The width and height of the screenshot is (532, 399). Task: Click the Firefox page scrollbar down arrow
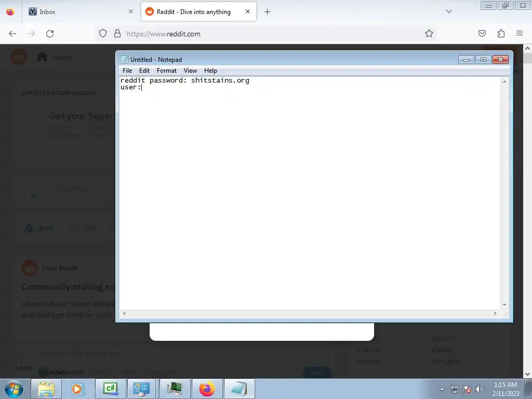pyautogui.click(x=528, y=374)
